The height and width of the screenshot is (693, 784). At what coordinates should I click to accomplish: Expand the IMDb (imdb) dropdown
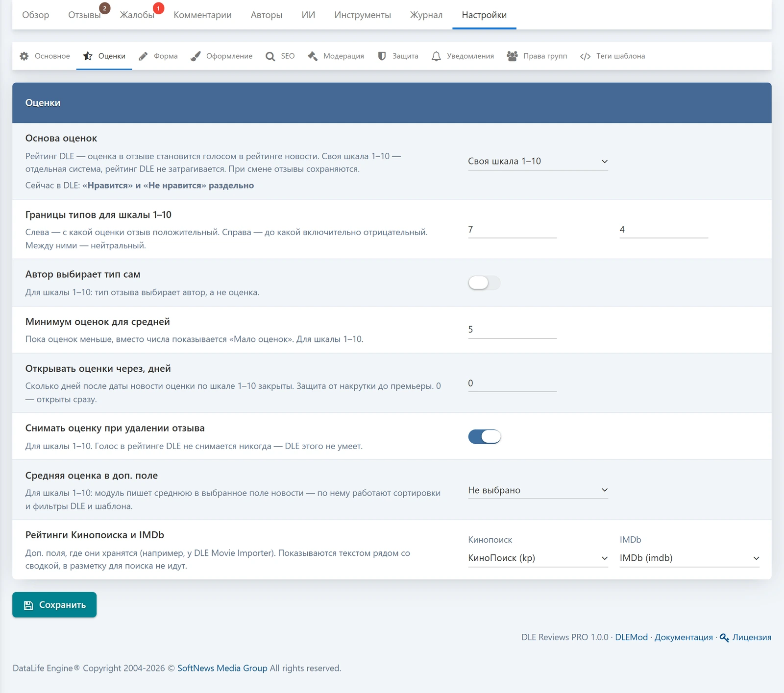pos(689,558)
